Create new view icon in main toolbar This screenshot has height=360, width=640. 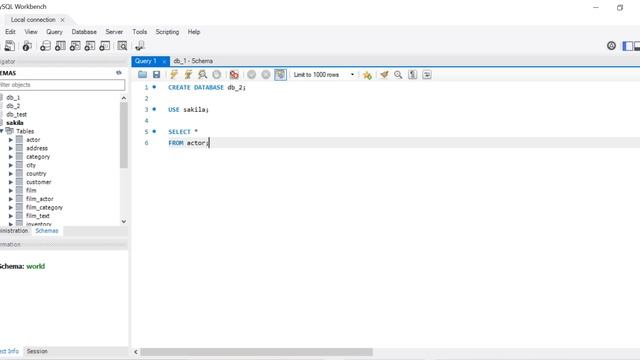point(75,46)
